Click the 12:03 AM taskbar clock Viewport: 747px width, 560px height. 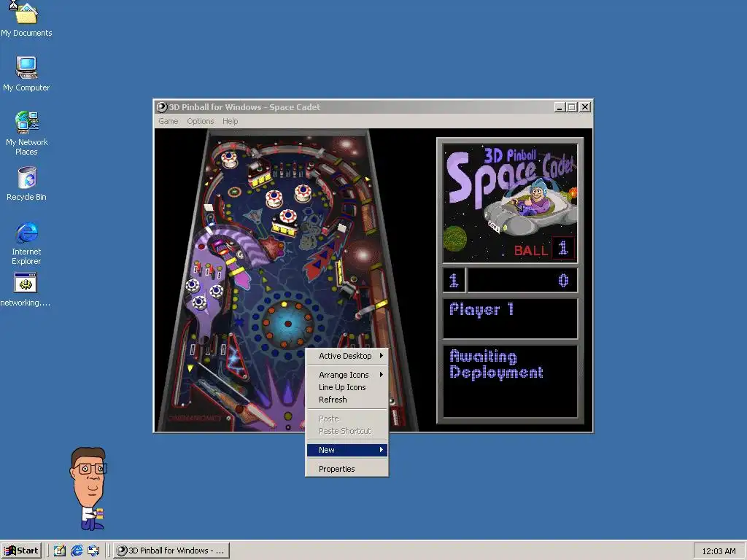click(719, 551)
